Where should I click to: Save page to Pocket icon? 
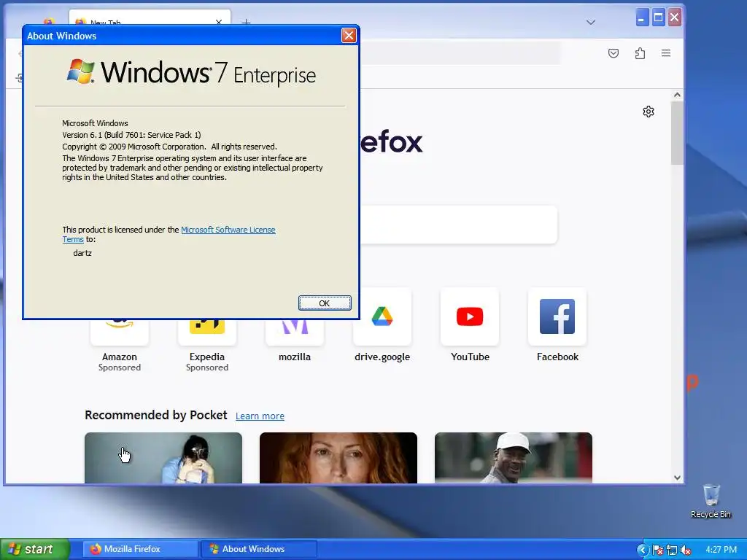pyautogui.click(x=614, y=52)
